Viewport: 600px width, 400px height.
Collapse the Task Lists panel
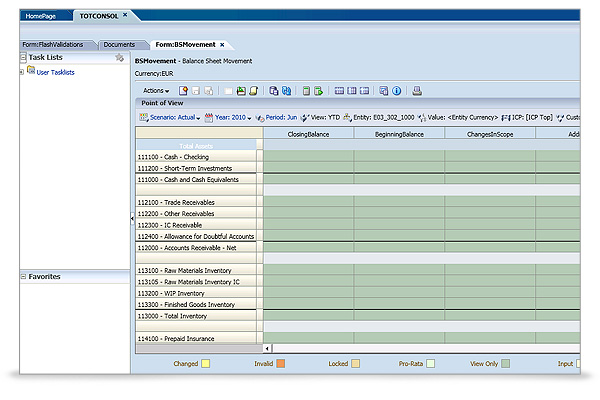tap(25, 59)
